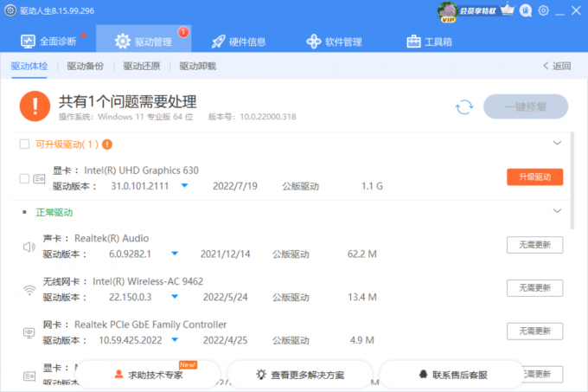
Task: Open version dropdown for Realtek Audio 6.0.9282.1
Action: 175,254
